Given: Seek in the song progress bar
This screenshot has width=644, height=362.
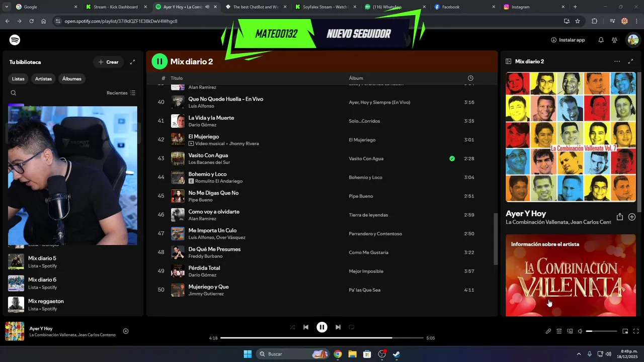Looking at the screenshot, I should 322,338.
